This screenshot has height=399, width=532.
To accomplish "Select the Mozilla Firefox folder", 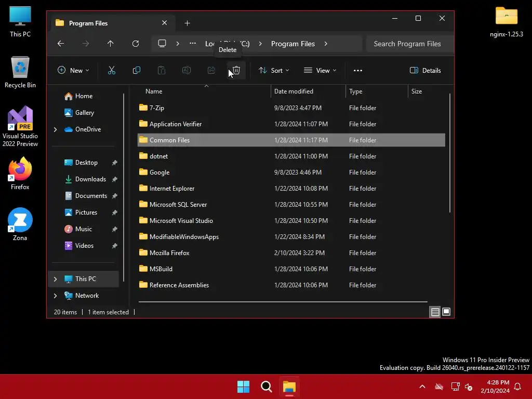I will point(291,253).
